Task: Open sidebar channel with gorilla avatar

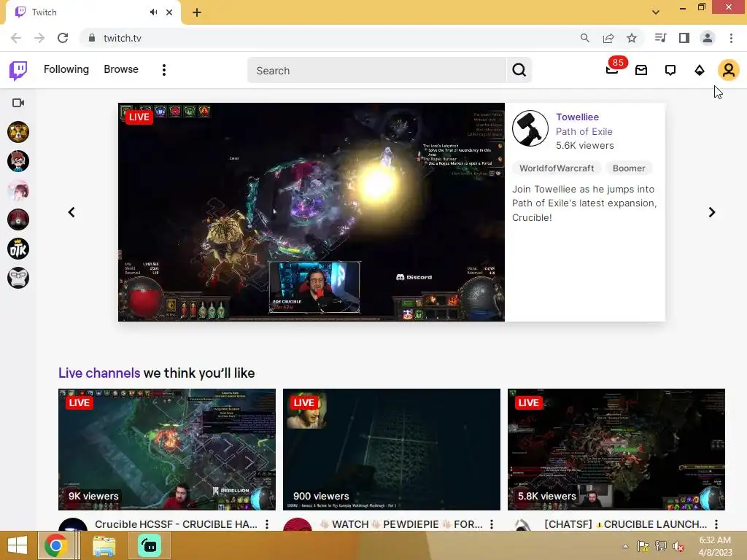Action: click(x=18, y=278)
